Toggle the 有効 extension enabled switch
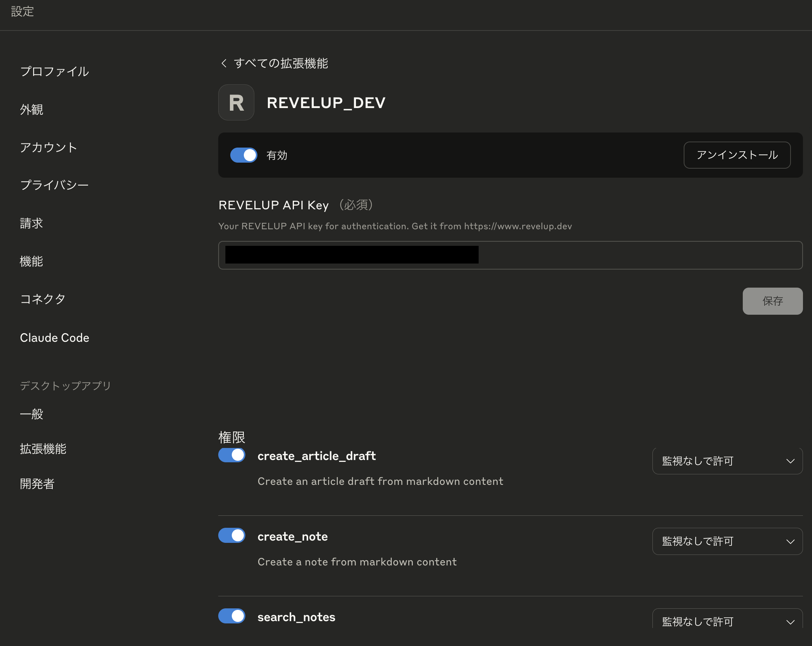This screenshot has height=646, width=812. click(244, 155)
